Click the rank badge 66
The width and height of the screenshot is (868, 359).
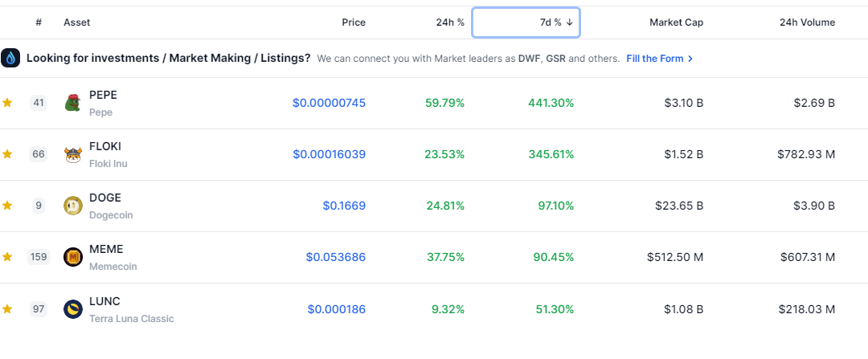pos(39,153)
